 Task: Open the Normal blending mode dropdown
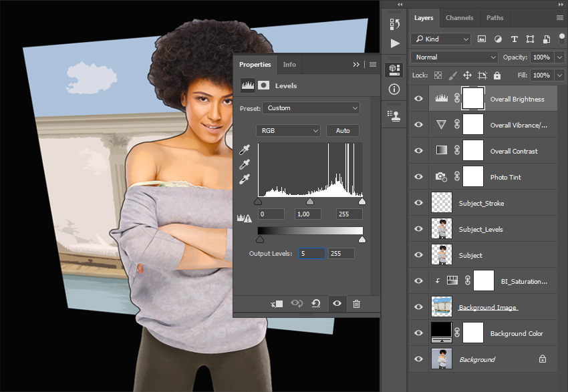click(x=454, y=57)
